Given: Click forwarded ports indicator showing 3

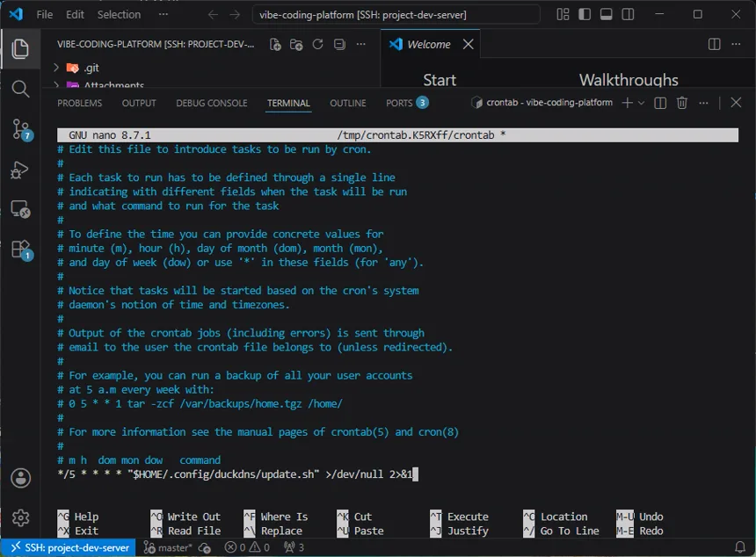Looking at the screenshot, I should [294, 547].
